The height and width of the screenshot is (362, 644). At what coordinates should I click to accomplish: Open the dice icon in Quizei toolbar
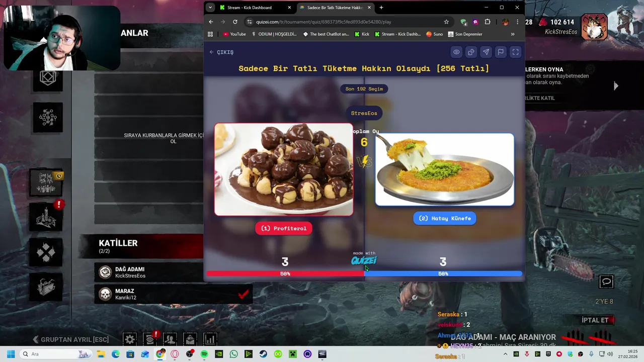[x=471, y=52]
